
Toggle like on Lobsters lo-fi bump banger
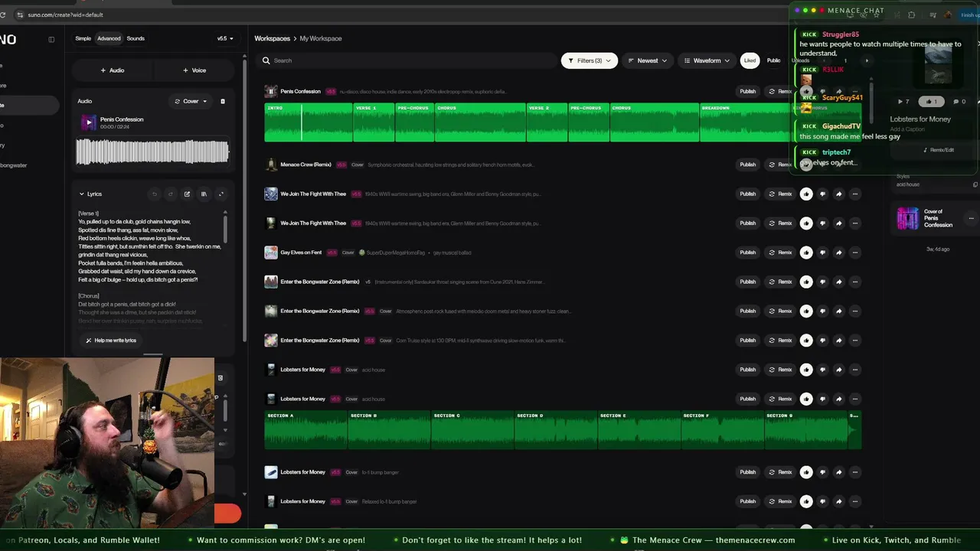coord(806,472)
